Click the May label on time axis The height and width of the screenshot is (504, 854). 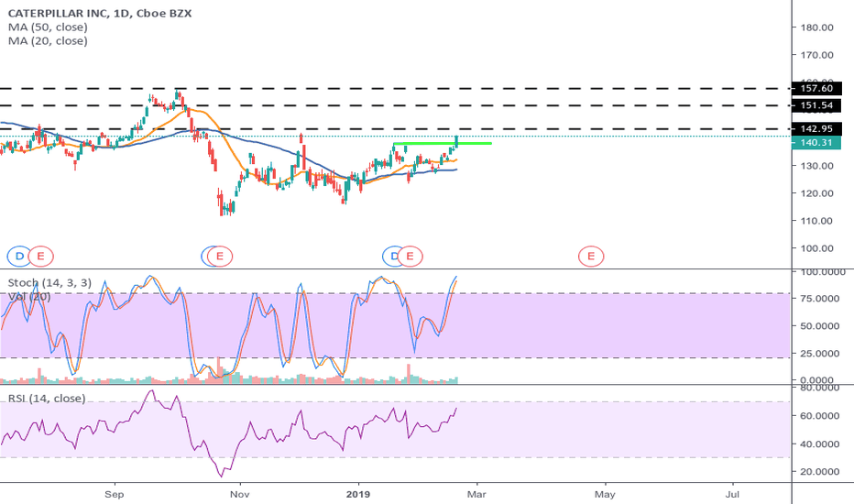[x=605, y=495]
